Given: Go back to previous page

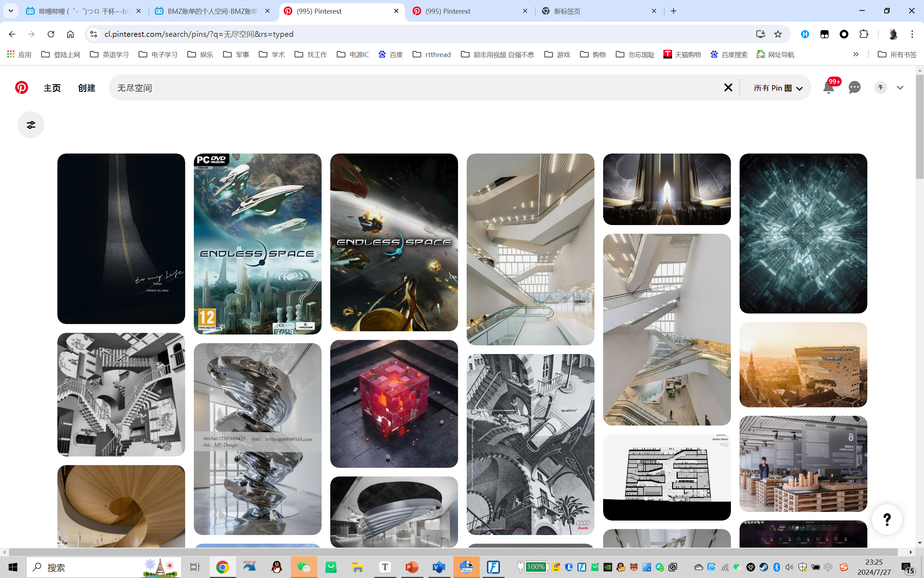Looking at the screenshot, I should (x=12, y=34).
